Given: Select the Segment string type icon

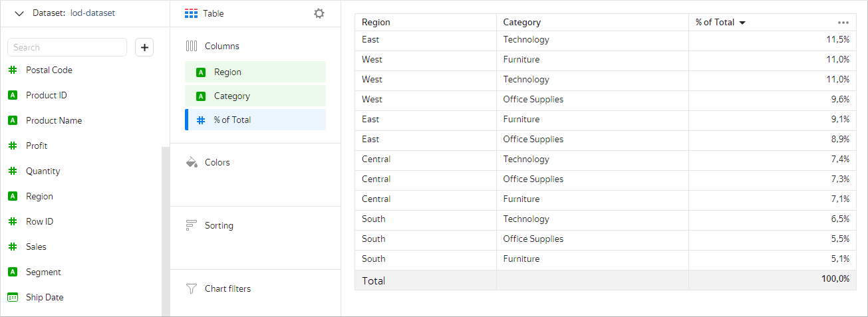Looking at the screenshot, I should (12, 272).
